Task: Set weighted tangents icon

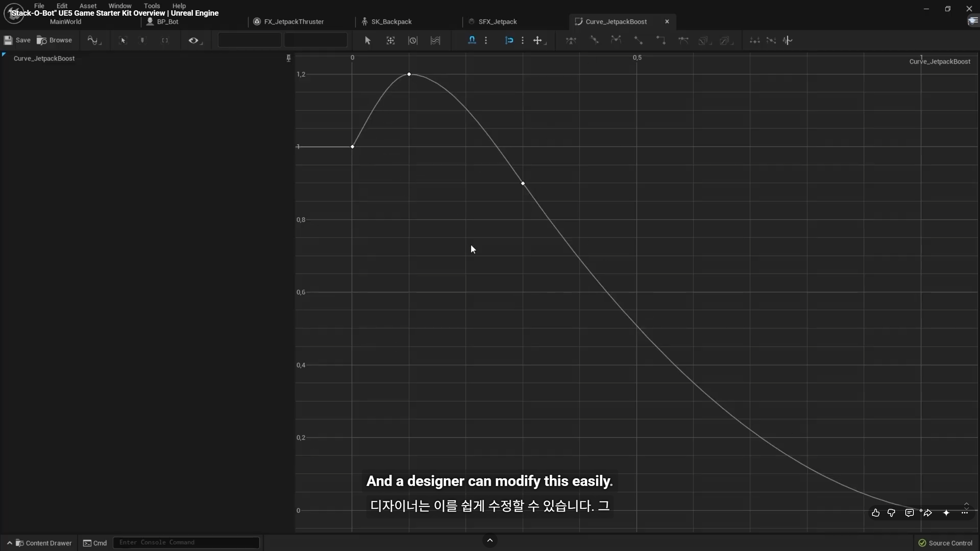Action: (x=683, y=40)
